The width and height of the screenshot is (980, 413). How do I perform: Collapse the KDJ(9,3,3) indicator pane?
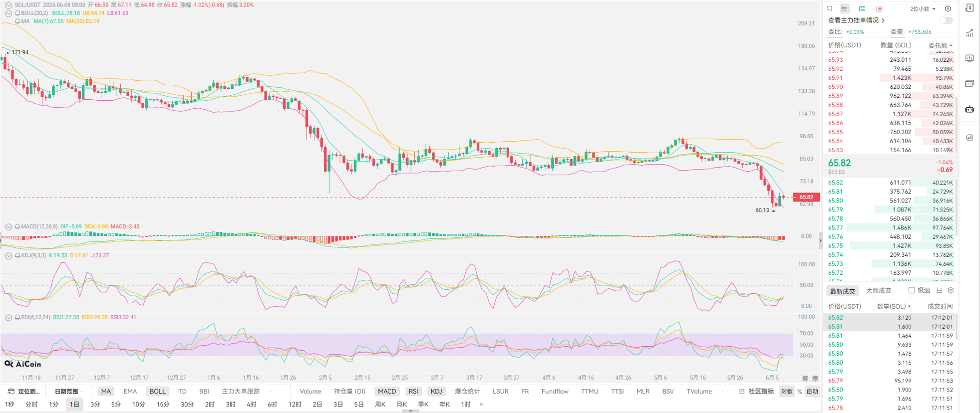coord(8,255)
